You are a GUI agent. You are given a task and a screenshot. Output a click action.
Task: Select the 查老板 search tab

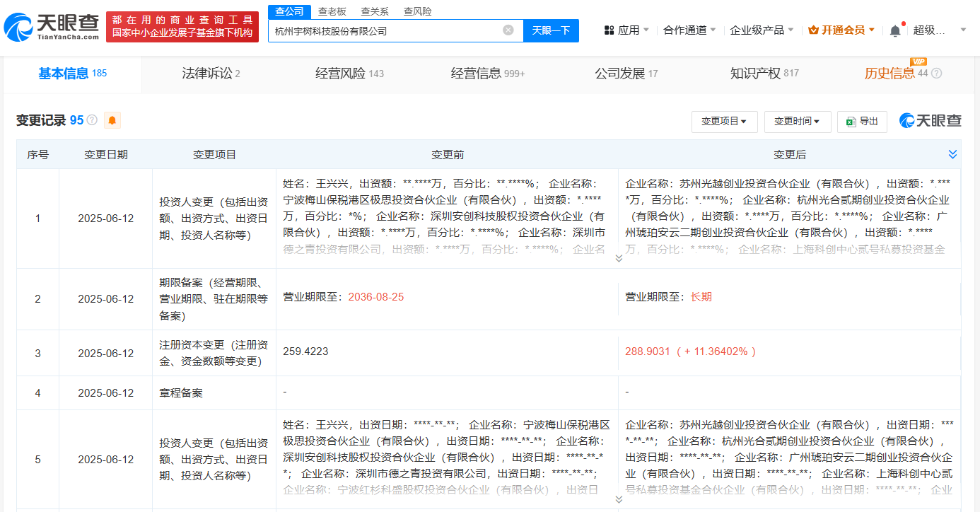tap(332, 11)
